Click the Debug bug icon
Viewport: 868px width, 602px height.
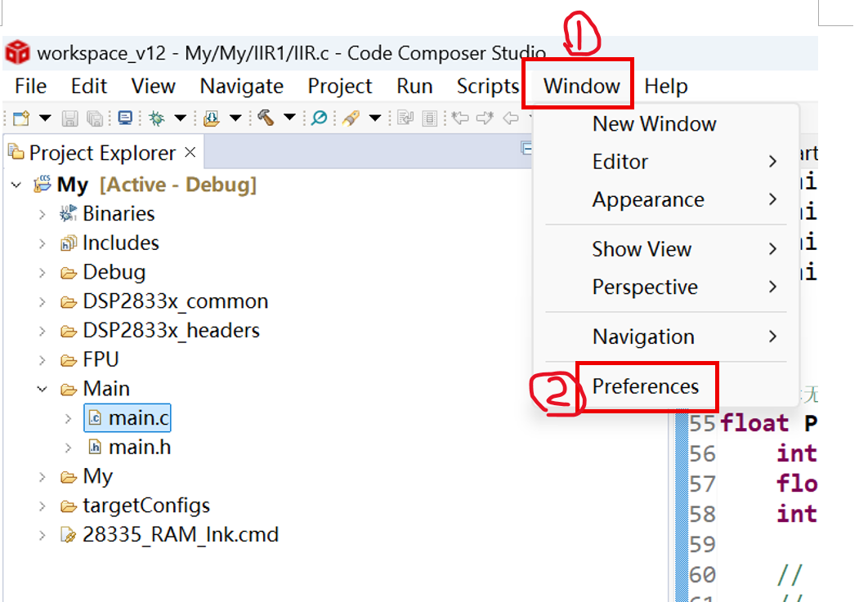click(x=156, y=118)
